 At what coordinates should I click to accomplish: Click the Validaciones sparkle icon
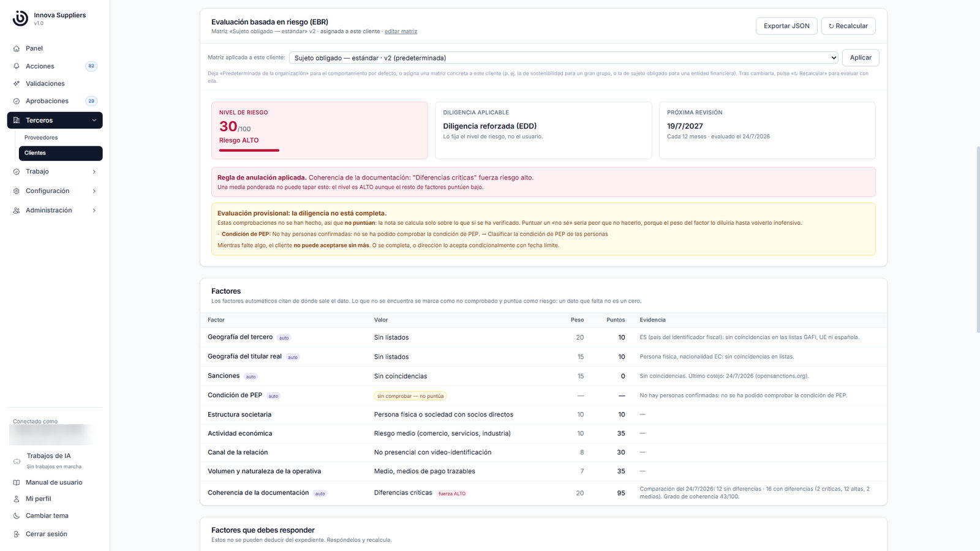click(17, 83)
